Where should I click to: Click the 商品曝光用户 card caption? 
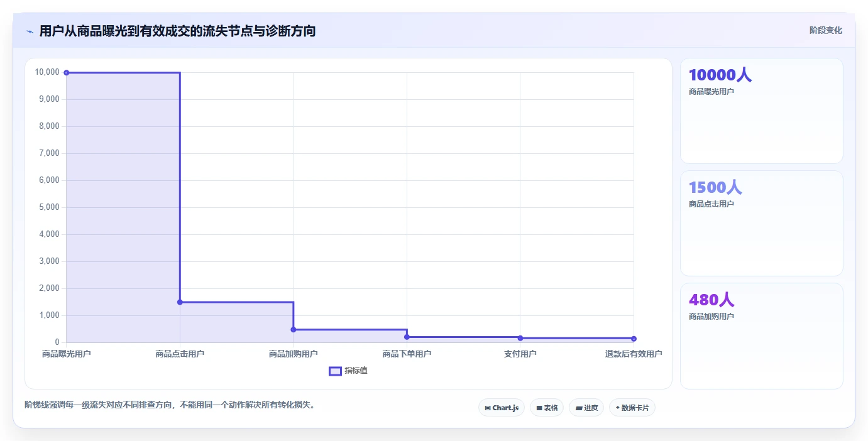(x=711, y=92)
